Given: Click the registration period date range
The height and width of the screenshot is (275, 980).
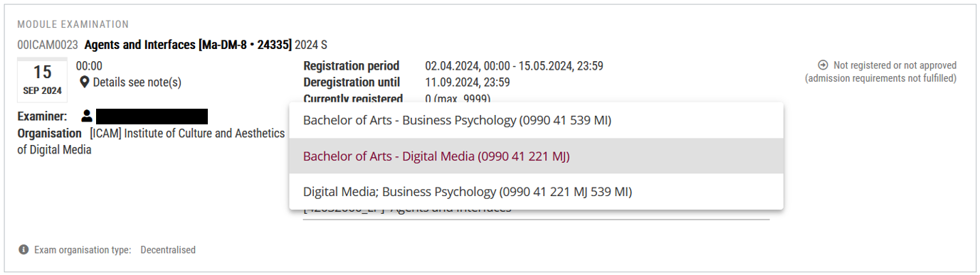Looking at the screenshot, I should point(514,66).
